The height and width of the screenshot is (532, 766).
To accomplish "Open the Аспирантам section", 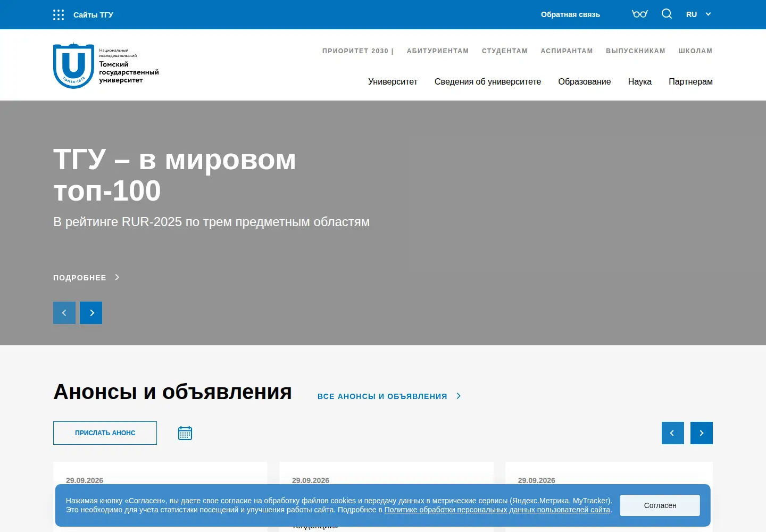I will point(567,51).
